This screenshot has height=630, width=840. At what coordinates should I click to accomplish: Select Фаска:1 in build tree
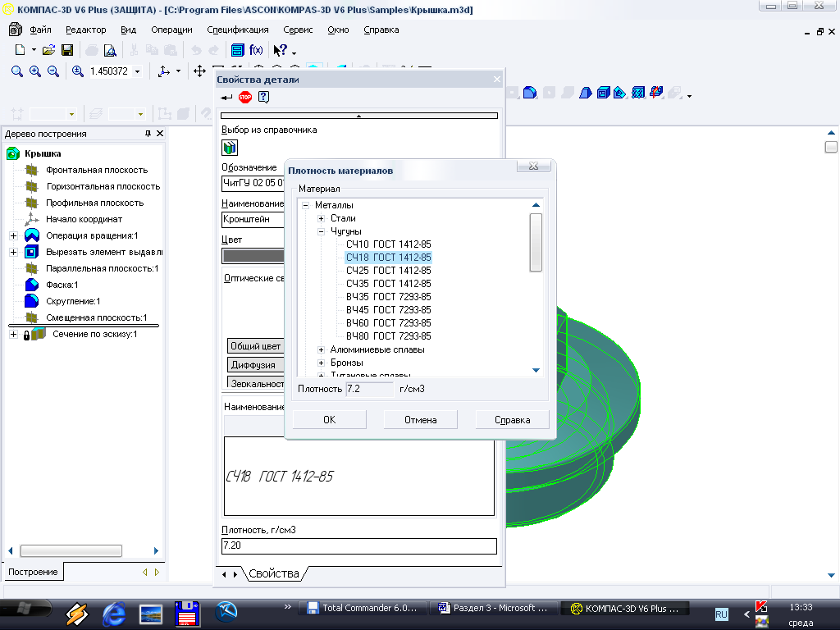point(62,285)
